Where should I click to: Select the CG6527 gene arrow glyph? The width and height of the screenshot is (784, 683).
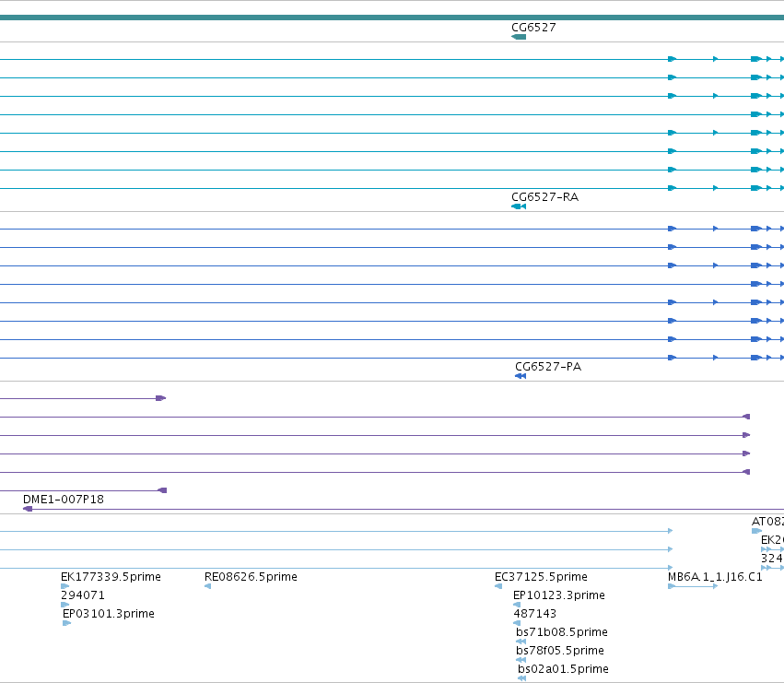[519, 37]
